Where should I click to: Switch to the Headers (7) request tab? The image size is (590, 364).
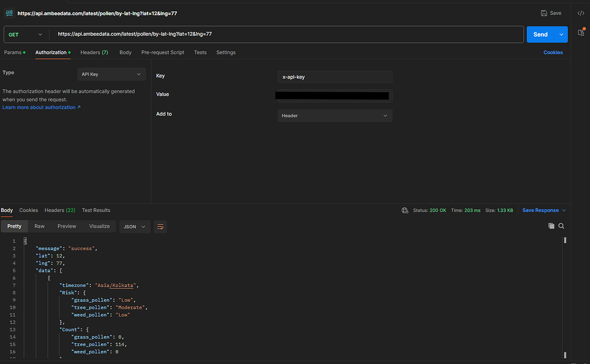[94, 52]
